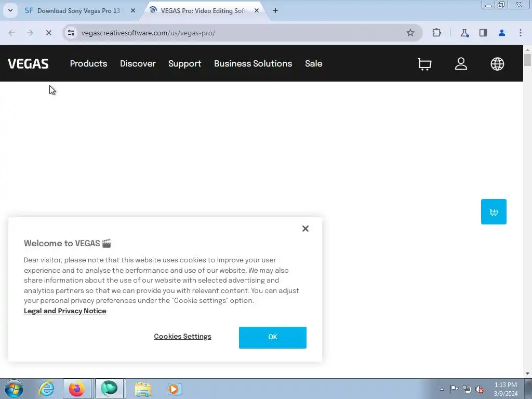Viewport: 532px width, 399px height.
Task: Open the network tray icon
Action: point(467,389)
